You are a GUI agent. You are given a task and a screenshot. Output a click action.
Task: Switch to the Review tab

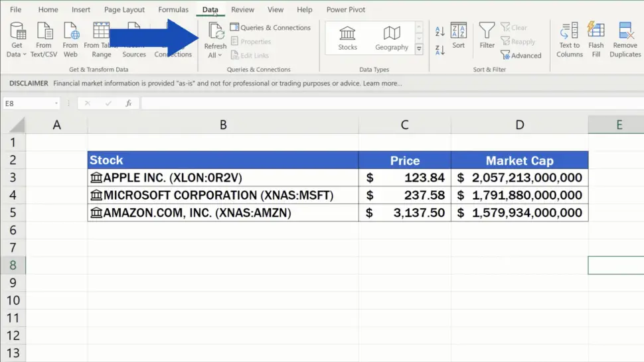243,9
